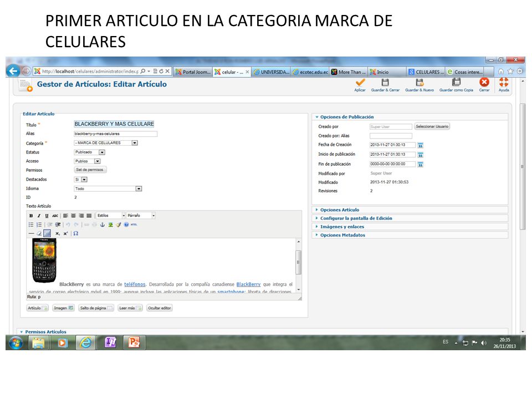Screen dimensions: 532x399
Task: Click the Leer más button
Action: (130, 308)
